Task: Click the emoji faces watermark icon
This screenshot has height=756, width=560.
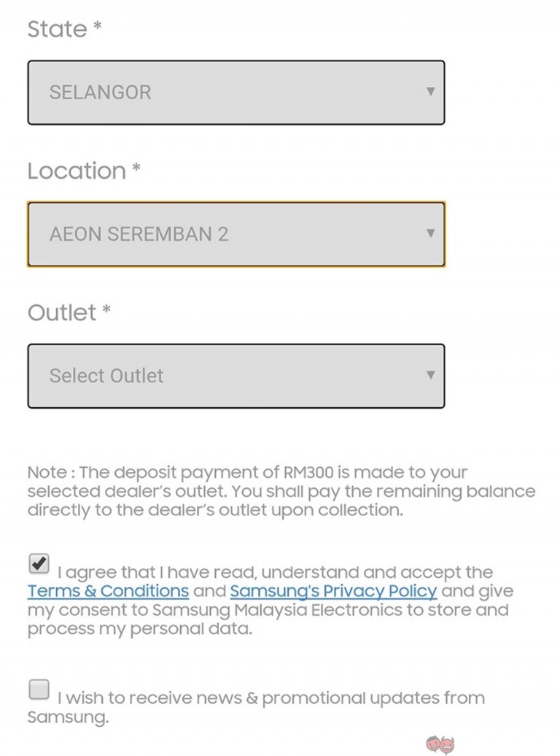Action: pos(440,744)
